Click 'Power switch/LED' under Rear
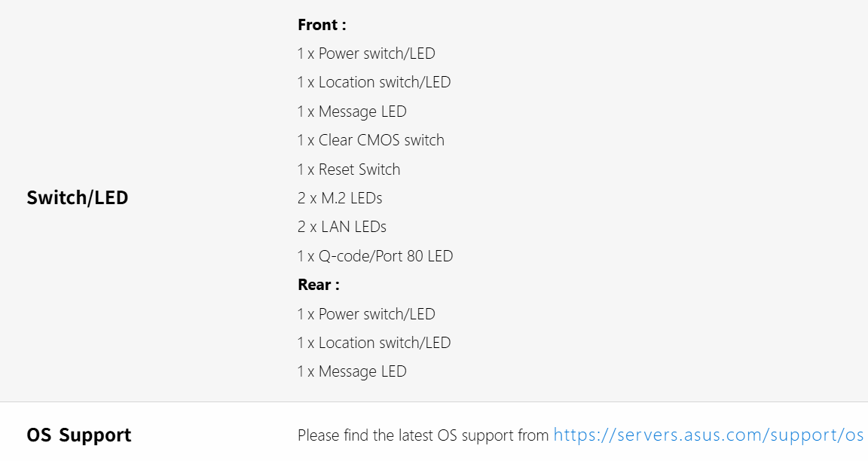 [x=377, y=314]
